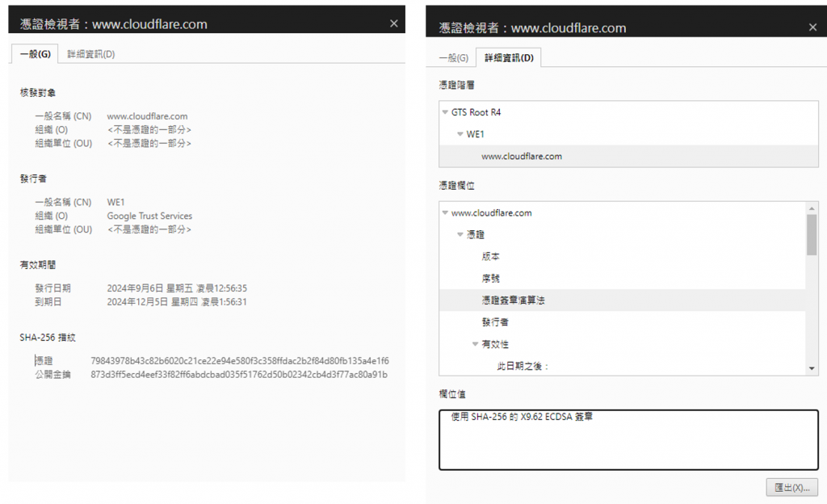827x504 pixels.
Task: Collapse the WE1 hierarchy arrow
Action: [460, 134]
